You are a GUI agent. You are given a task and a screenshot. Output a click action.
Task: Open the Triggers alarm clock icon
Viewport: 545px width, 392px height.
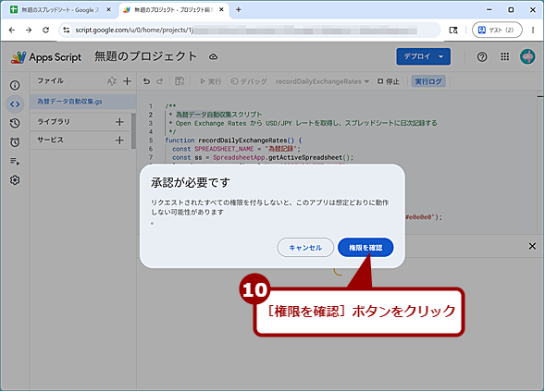coord(15,142)
